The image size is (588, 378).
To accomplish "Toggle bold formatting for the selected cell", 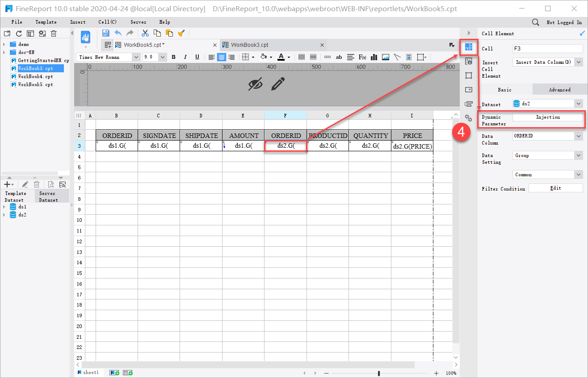I will pos(173,57).
